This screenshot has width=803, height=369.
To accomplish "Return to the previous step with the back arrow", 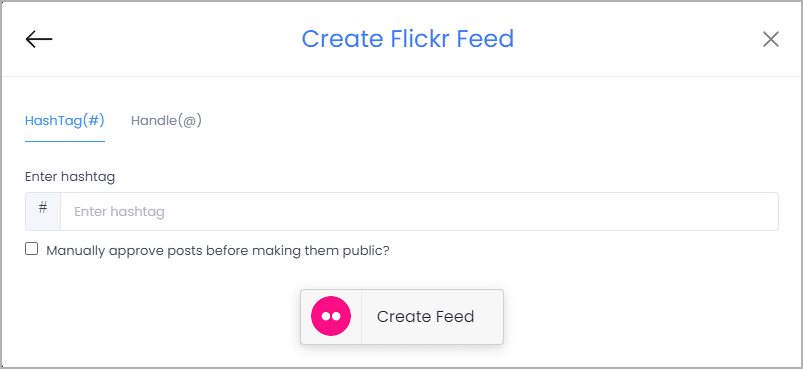I will [39, 39].
